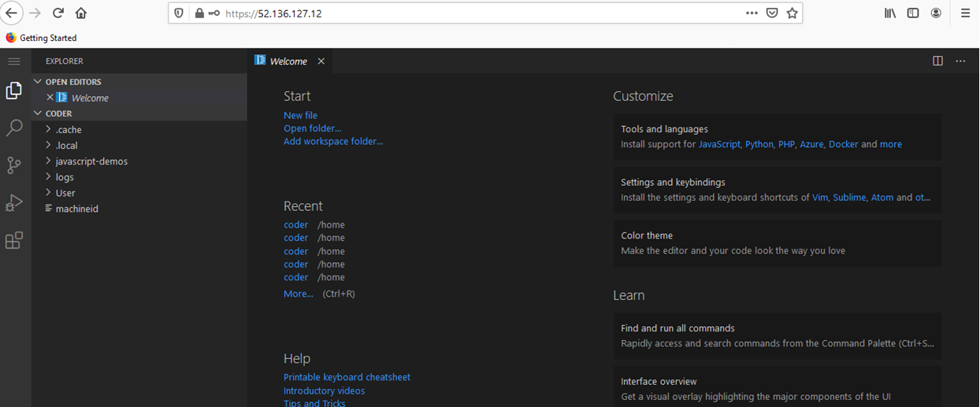Switch to the Welcome tab

point(288,61)
